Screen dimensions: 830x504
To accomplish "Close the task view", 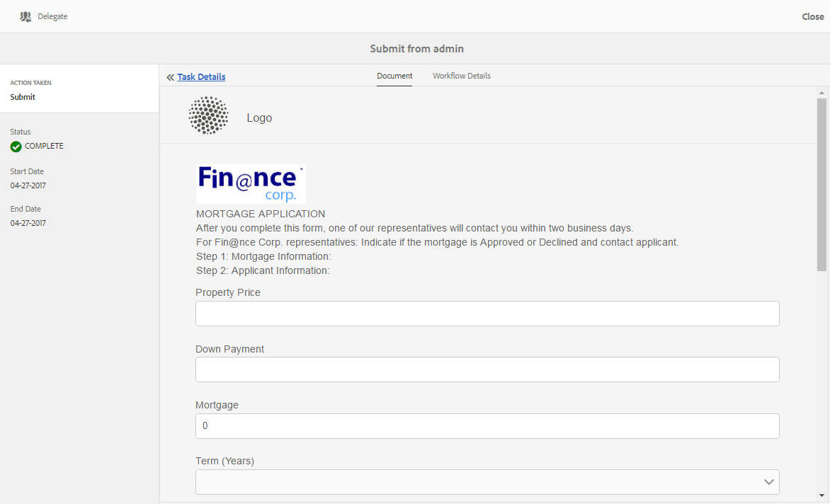I will [812, 16].
